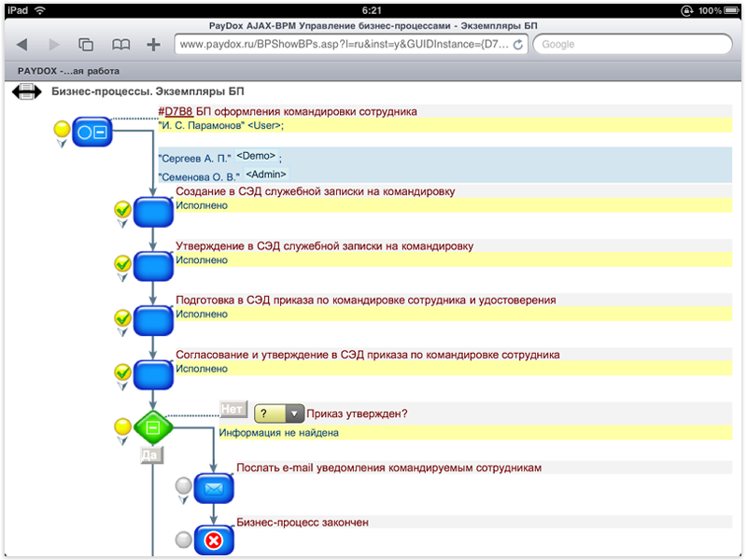
Task: Click the Safari back arrow button
Action: (x=22, y=44)
